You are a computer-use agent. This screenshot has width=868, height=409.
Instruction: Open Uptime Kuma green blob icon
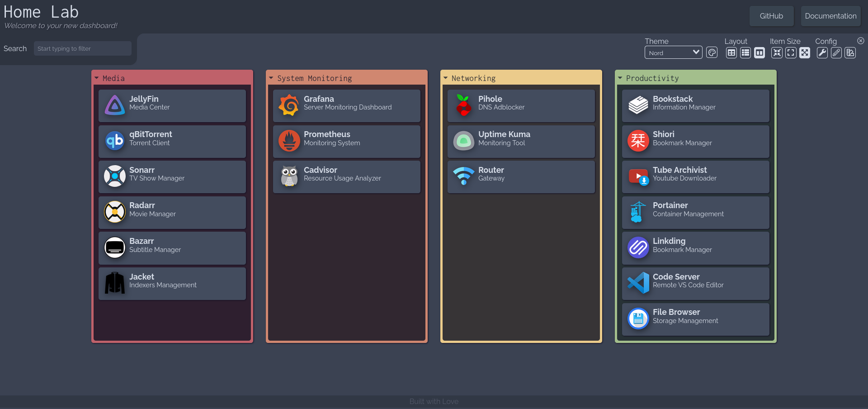(464, 141)
